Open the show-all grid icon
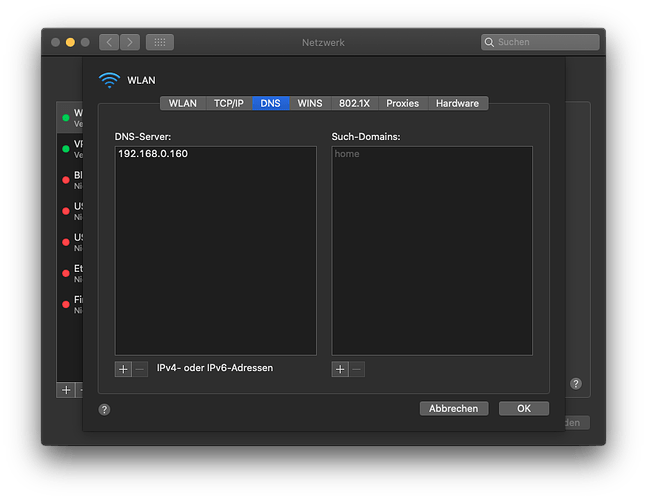The image size is (647, 500). pyautogui.click(x=160, y=42)
